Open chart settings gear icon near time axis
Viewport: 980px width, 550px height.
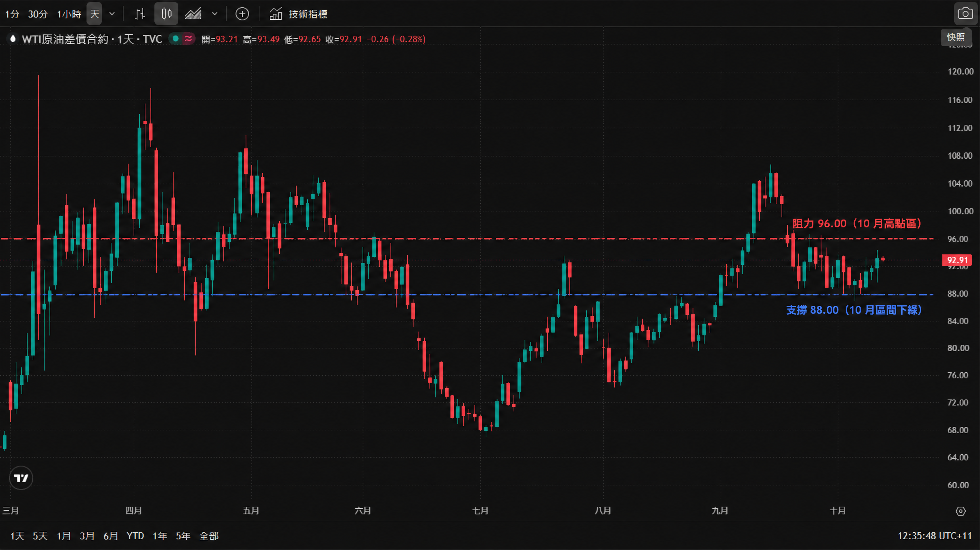(x=961, y=511)
